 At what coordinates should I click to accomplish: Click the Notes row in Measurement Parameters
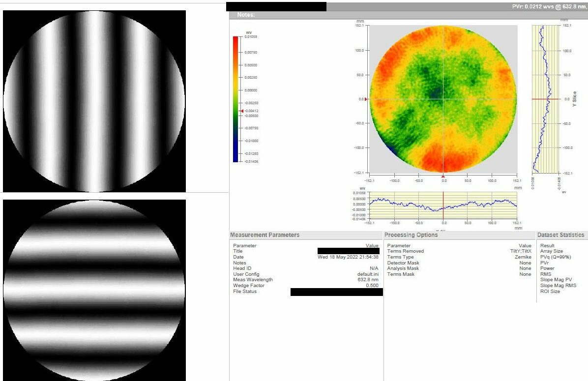coord(239,263)
